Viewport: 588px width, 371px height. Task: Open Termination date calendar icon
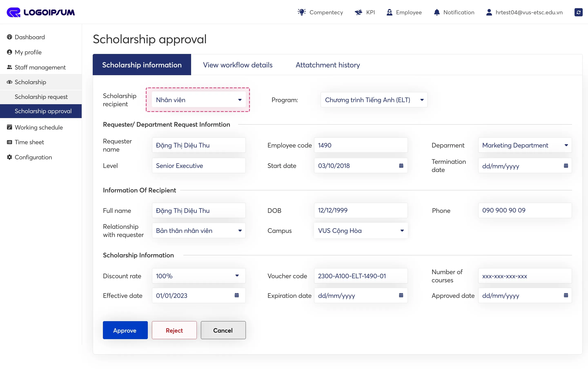pos(566,166)
